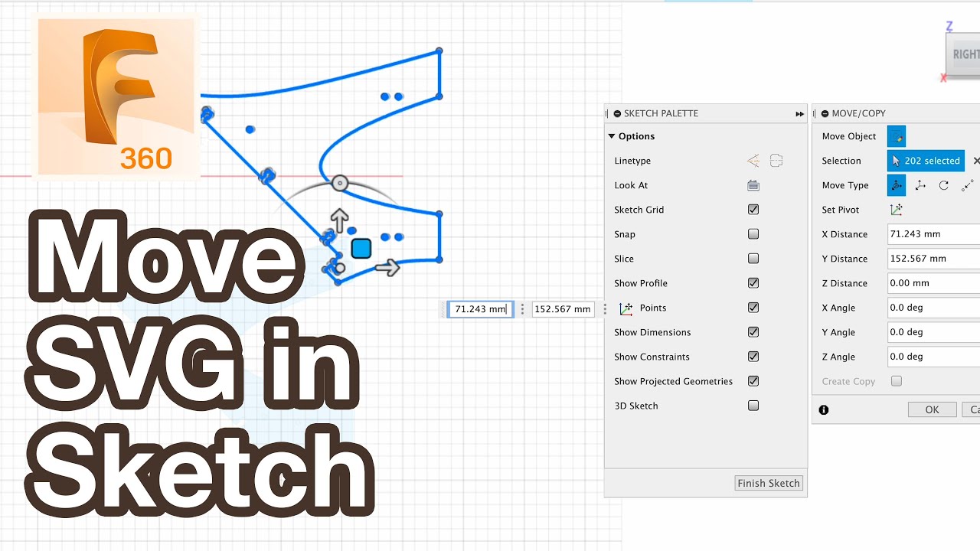This screenshot has width=980, height=551.
Task: Uncheck Show Projected Geometries checkbox
Action: 753,381
